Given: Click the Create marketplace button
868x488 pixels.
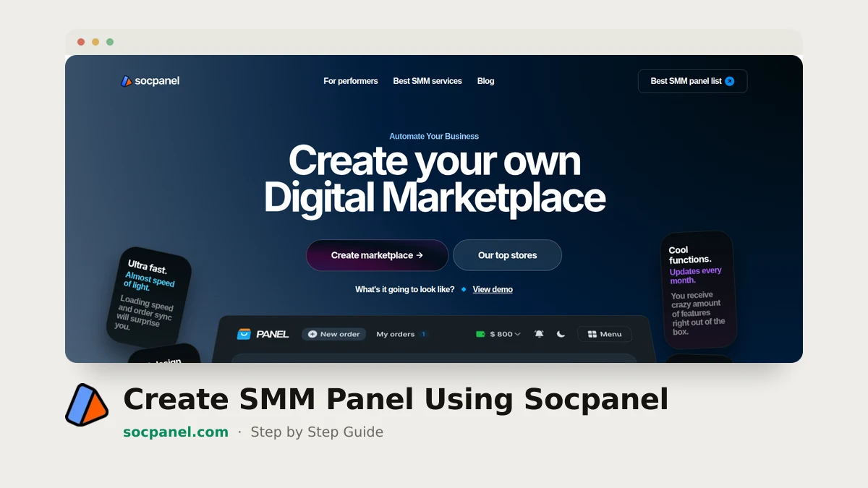Looking at the screenshot, I should (x=377, y=255).
